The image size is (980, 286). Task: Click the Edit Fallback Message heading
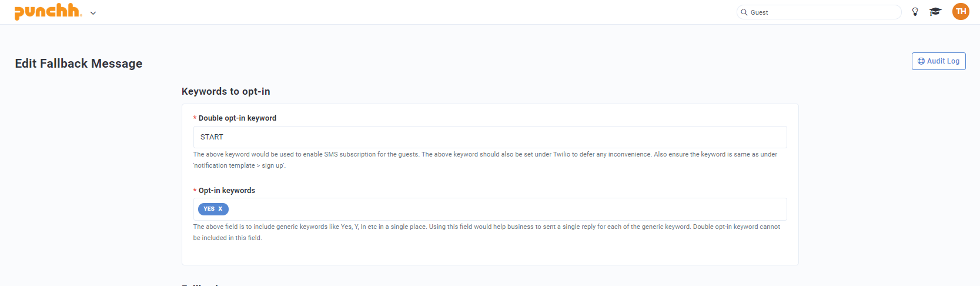tap(79, 64)
